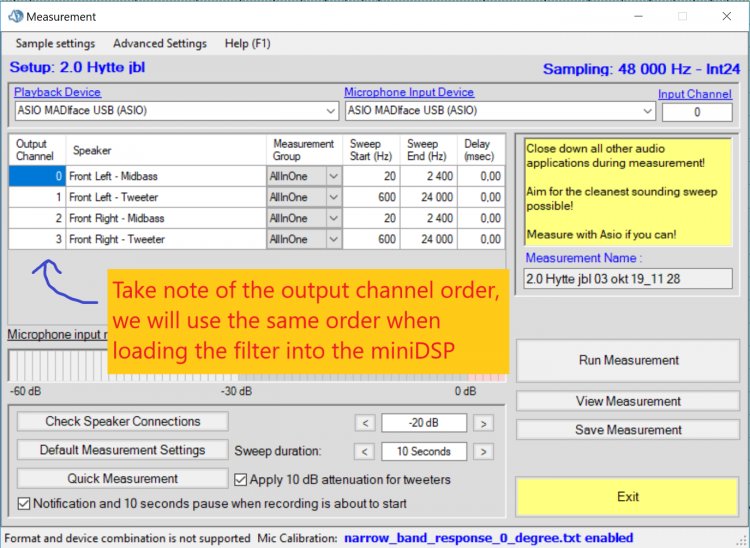Image resolution: width=750 pixels, height=548 pixels.
Task: Start a Quick Measurement
Action: pyautogui.click(x=122, y=479)
